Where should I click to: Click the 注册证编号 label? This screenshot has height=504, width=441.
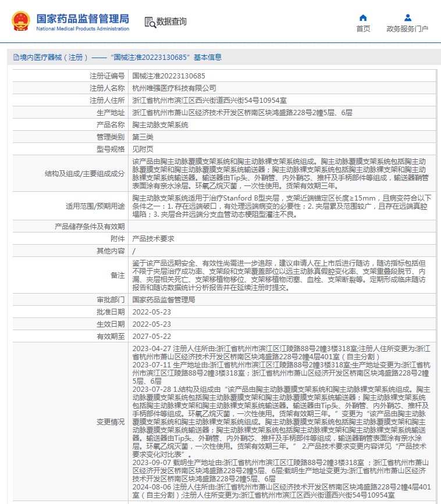point(107,76)
